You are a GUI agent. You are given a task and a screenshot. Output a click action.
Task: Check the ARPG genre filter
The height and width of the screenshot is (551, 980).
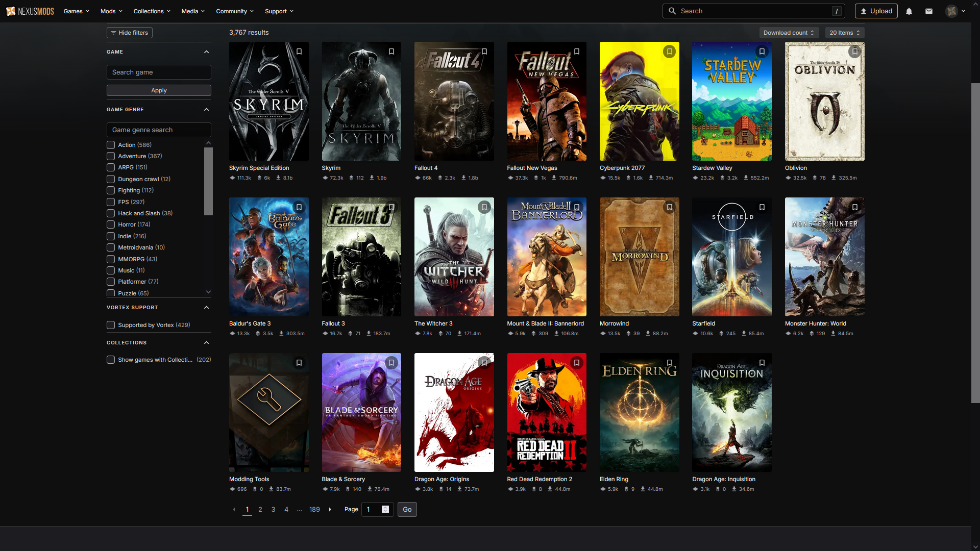111,167
